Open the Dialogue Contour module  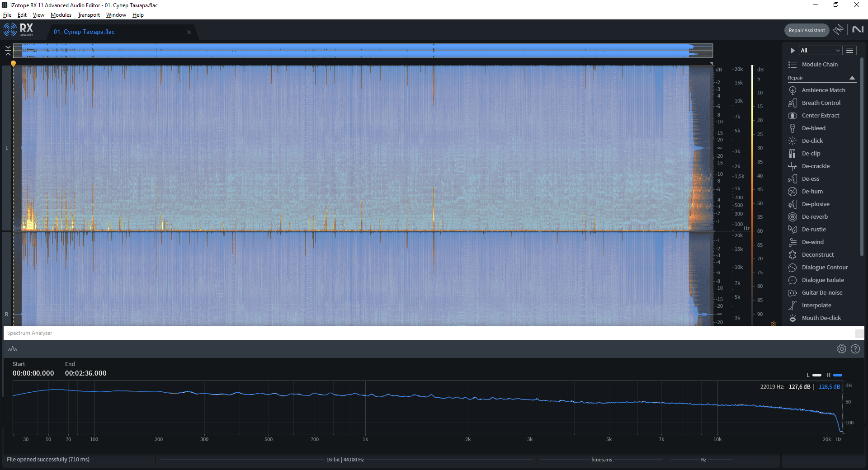pos(825,268)
